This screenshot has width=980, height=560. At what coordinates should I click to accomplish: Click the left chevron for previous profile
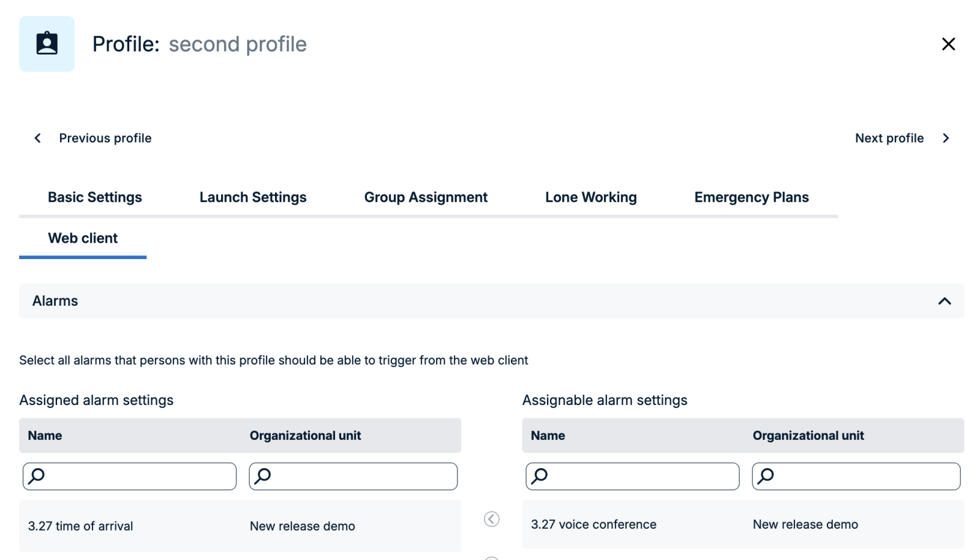tap(38, 138)
